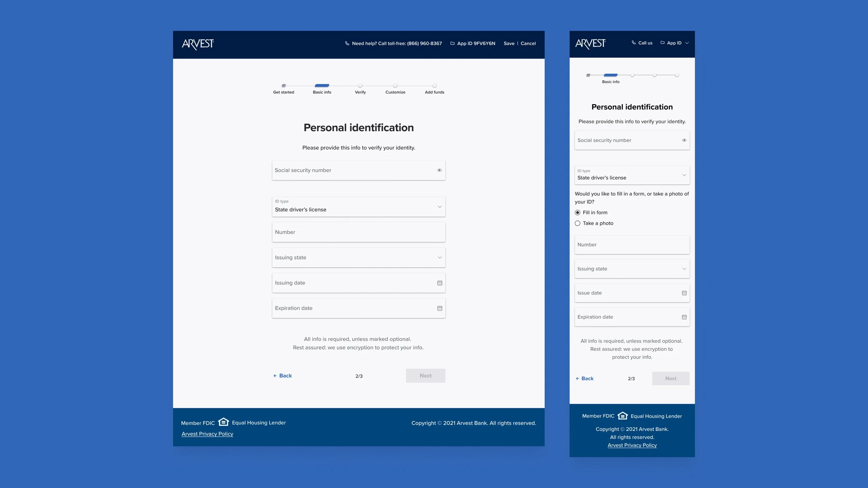The image size is (868, 488).
Task: Open calendar picker for Issuing date field
Action: [x=440, y=283]
